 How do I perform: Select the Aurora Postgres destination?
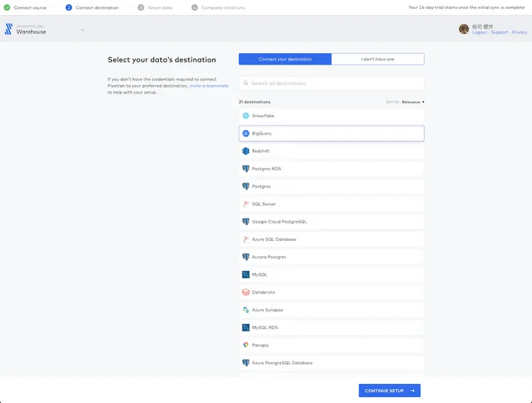pos(331,257)
